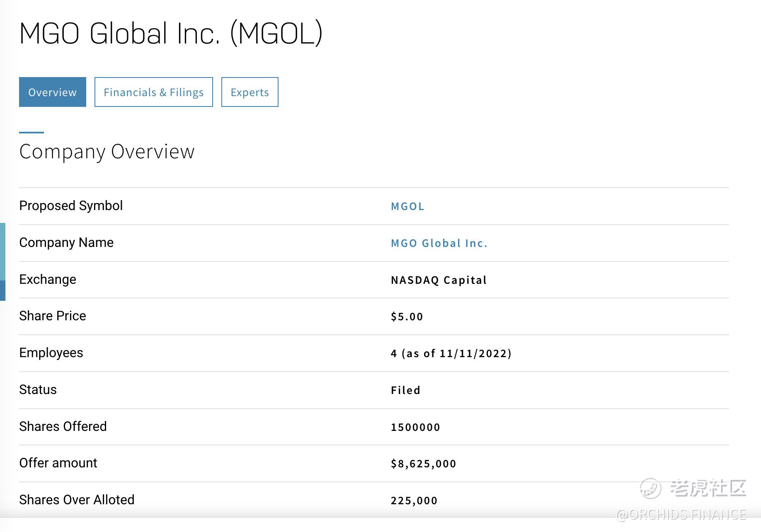Click the Company Overview heading
This screenshot has height=532, width=761.
click(107, 152)
